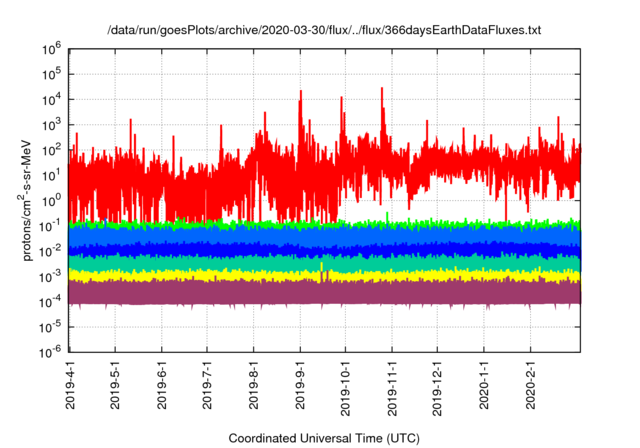
Task: Click the yellow flux band near 10^-3
Action: [324, 276]
